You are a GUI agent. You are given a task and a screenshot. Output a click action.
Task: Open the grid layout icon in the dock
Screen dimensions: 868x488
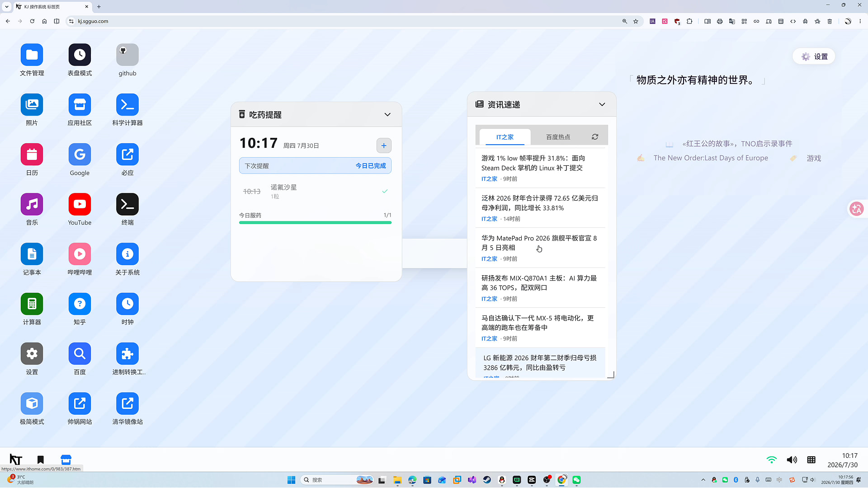[x=811, y=460]
